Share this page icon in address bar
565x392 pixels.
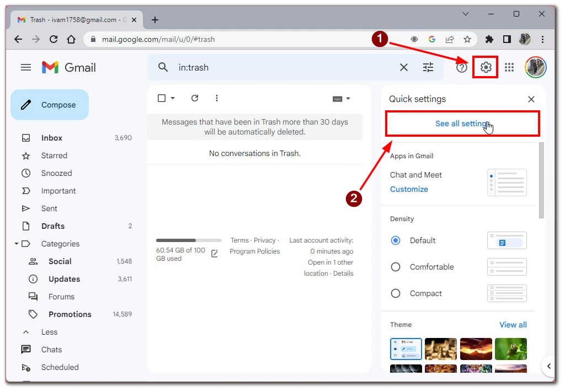tap(449, 39)
